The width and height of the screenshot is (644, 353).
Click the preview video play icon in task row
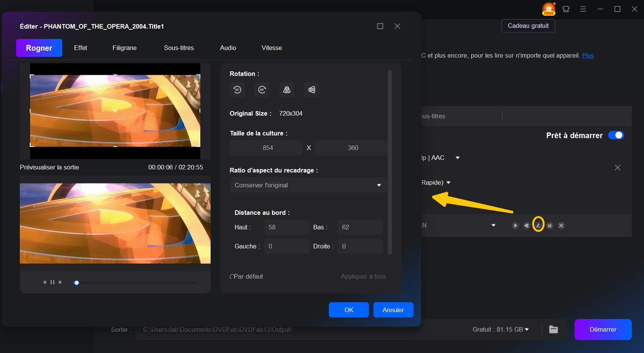tap(515, 226)
